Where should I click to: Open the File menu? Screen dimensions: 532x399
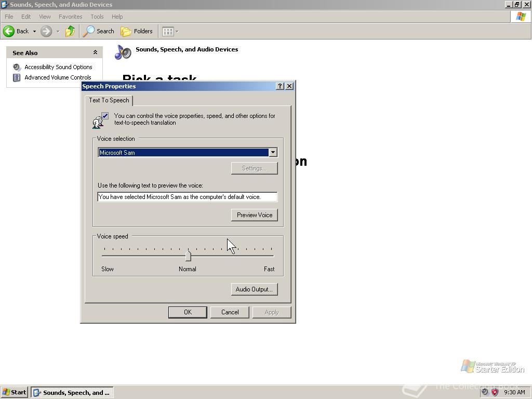click(x=9, y=17)
